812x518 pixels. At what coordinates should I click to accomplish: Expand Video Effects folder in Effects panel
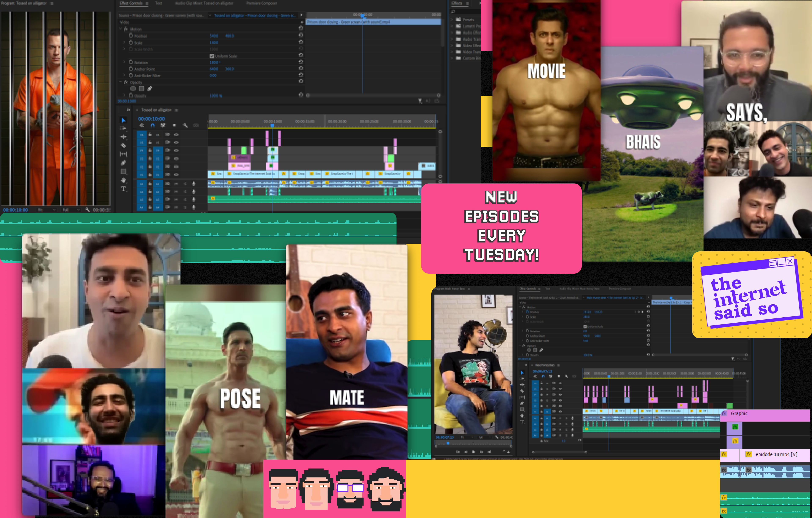[452, 45]
